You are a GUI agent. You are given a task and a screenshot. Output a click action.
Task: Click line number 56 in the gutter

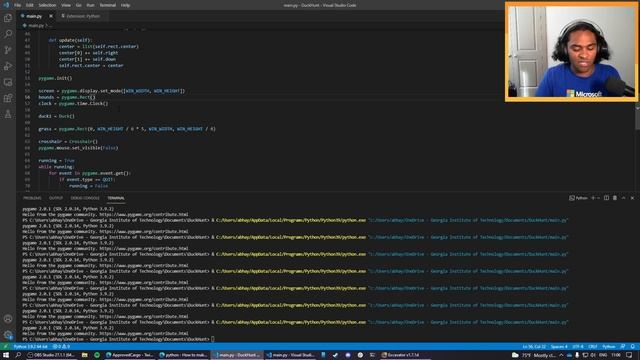(x=27, y=97)
